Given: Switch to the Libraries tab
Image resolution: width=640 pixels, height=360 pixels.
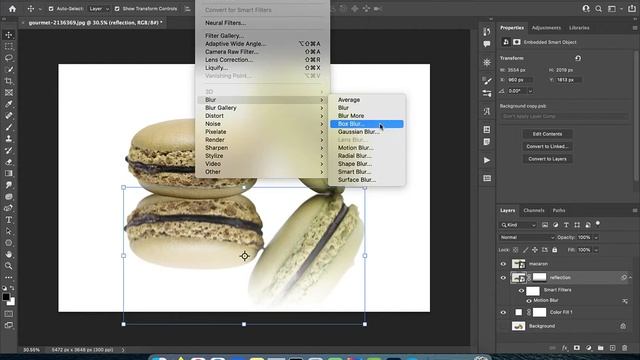Looking at the screenshot, I should (x=579, y=28).
